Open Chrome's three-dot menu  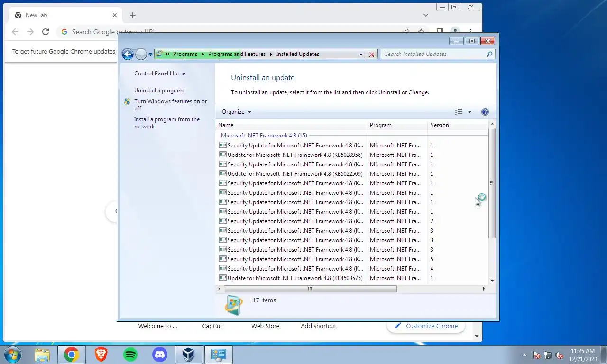470,32
